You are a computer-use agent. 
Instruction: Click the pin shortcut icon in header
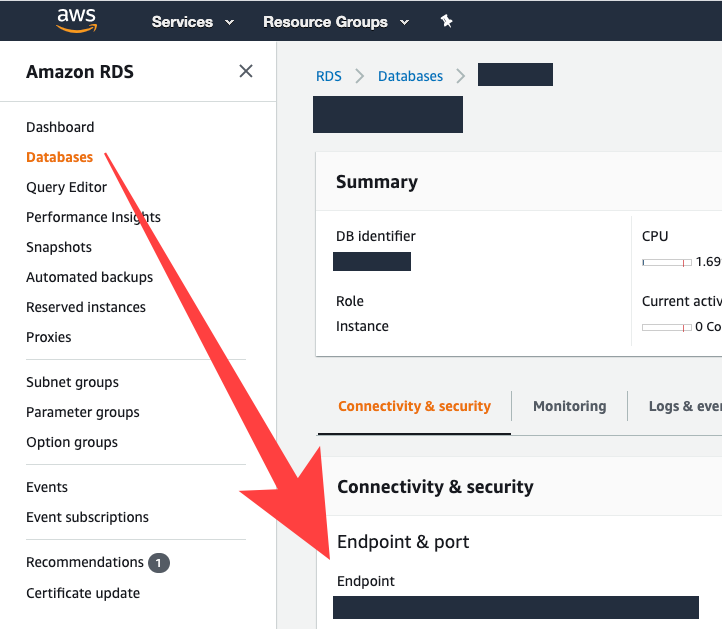[x=446, y=21]
